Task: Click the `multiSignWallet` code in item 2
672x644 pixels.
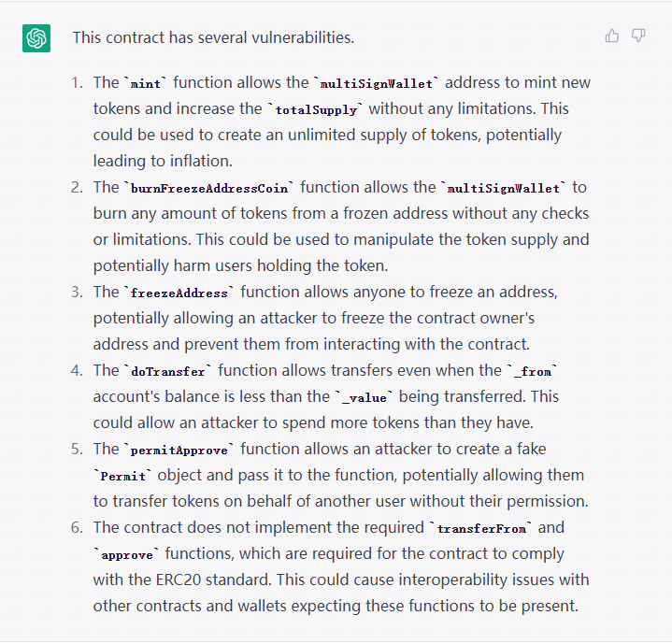Action: click(504, 188)
